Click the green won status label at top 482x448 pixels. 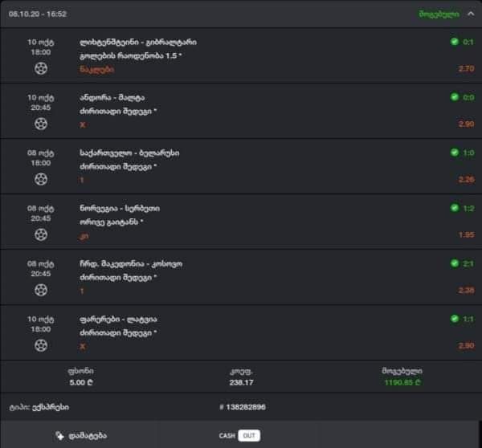[x=439, y=14]
